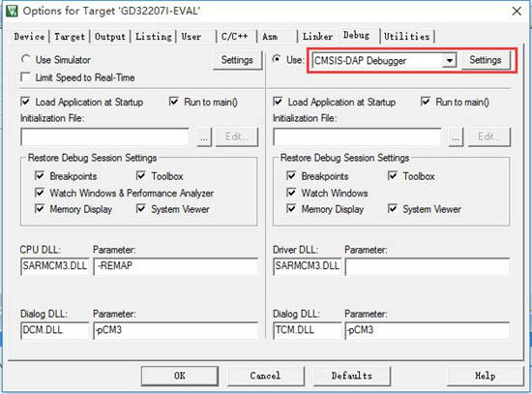The width and height of the screenshot is (532, 394).
Task: Click the Keil uVision icon in title bar
Action: [x=12, y=11]
